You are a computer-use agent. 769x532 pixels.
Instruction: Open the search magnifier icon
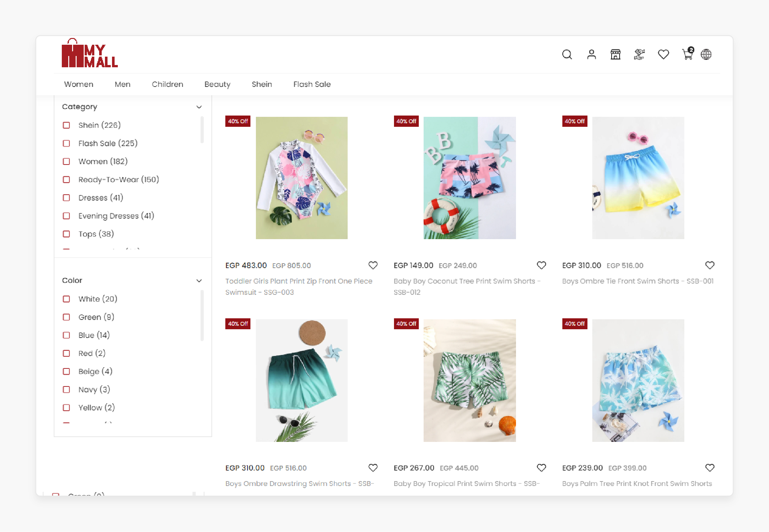567,54
